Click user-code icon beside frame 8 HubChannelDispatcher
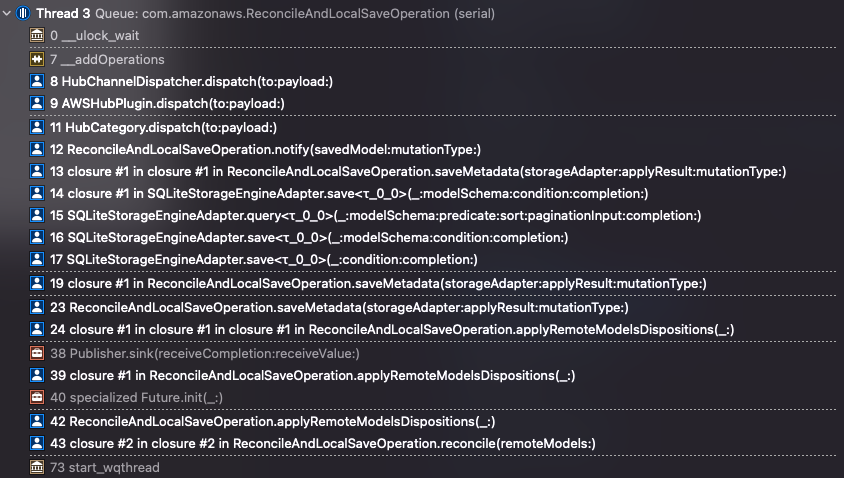 click(37, 81)
